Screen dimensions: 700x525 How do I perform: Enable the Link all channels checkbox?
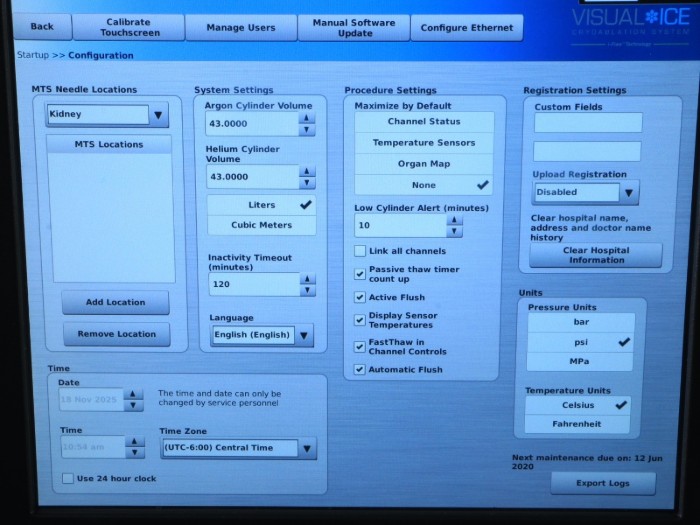(360, 251)
